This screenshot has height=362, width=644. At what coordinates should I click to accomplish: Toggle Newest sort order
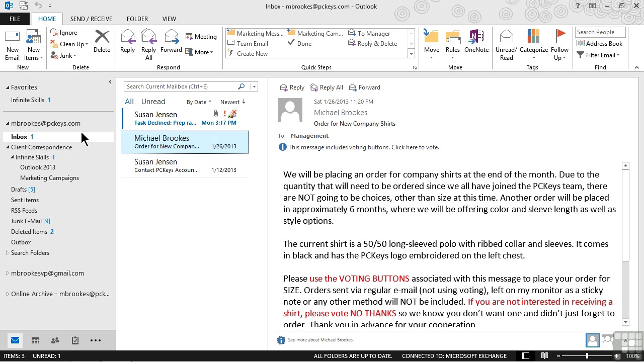(232, 102)
